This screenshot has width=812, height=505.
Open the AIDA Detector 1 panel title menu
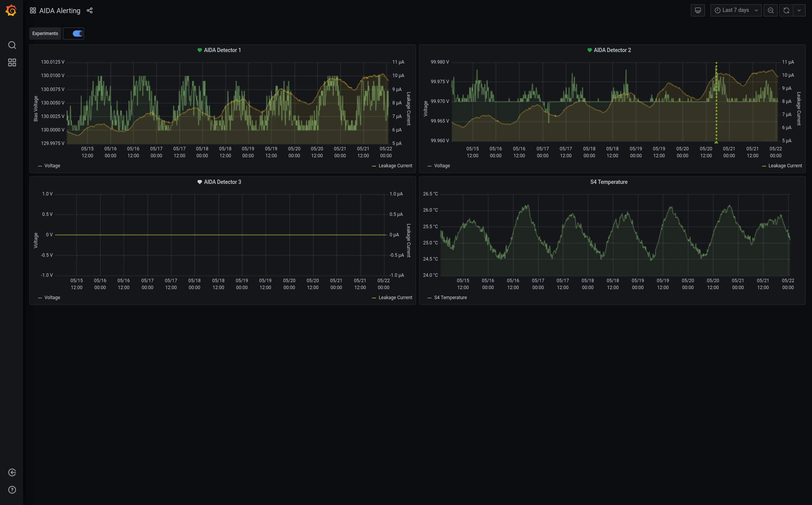pos(222,50)
